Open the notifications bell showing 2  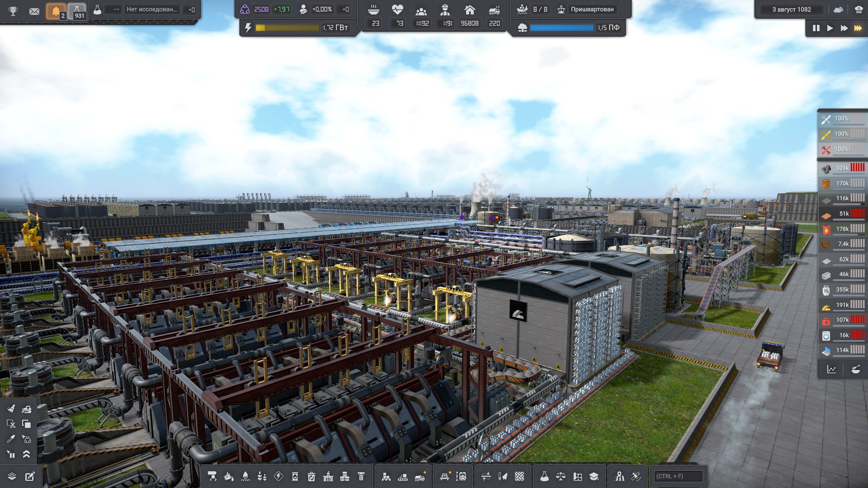56,11
